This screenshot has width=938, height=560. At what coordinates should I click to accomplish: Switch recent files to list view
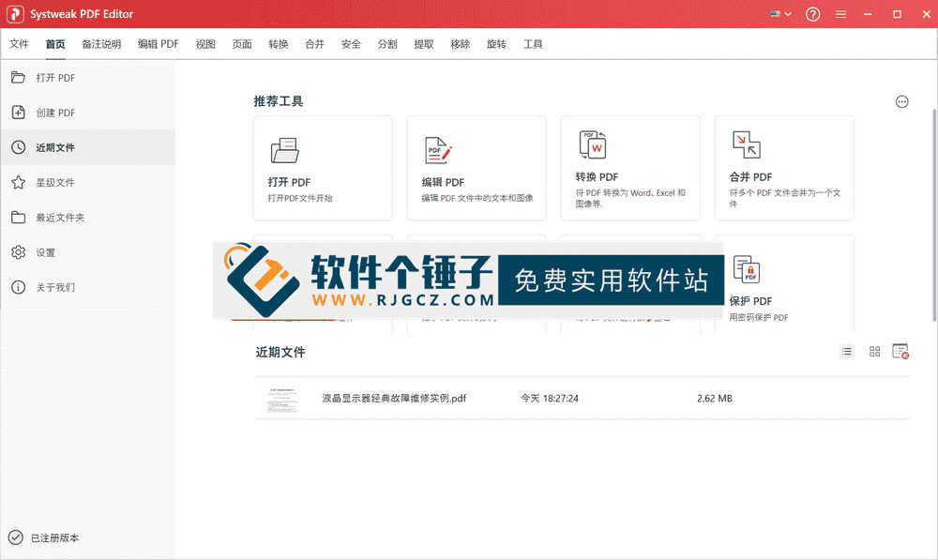(x=847, y=351)
